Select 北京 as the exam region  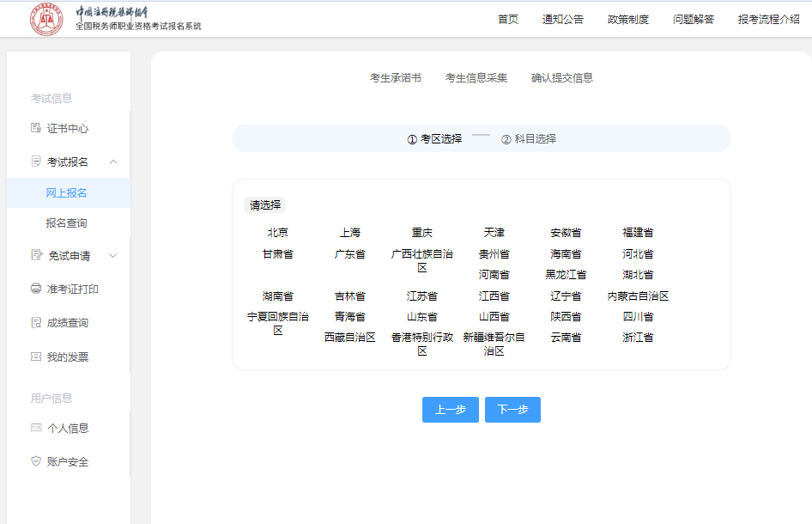click(277, 232)
